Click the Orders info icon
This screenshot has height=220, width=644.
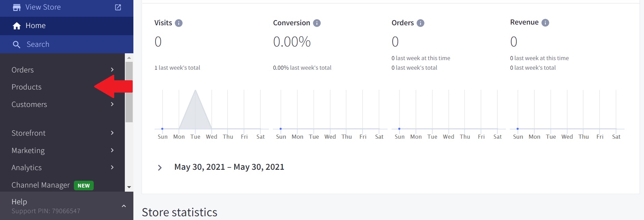click(x=420, y=23)
